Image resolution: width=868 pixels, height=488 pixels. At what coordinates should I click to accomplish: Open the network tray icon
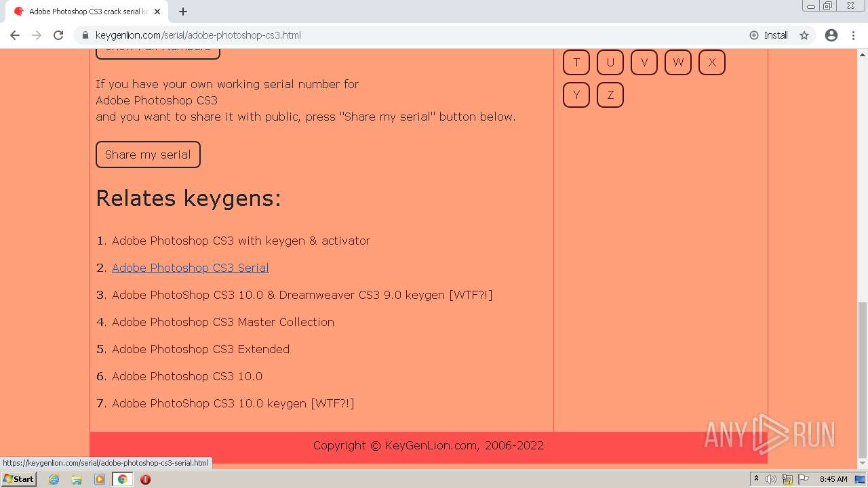(x=788, y=479)
